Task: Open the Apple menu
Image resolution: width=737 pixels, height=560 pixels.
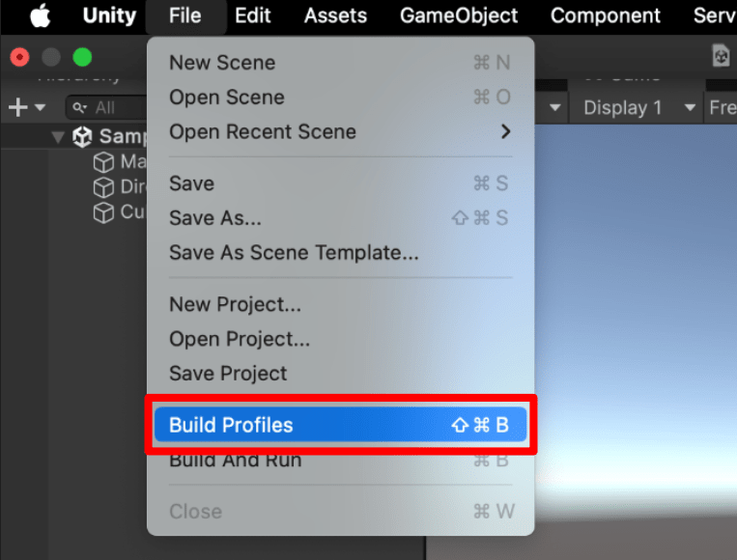Action: tap(40, 16)
